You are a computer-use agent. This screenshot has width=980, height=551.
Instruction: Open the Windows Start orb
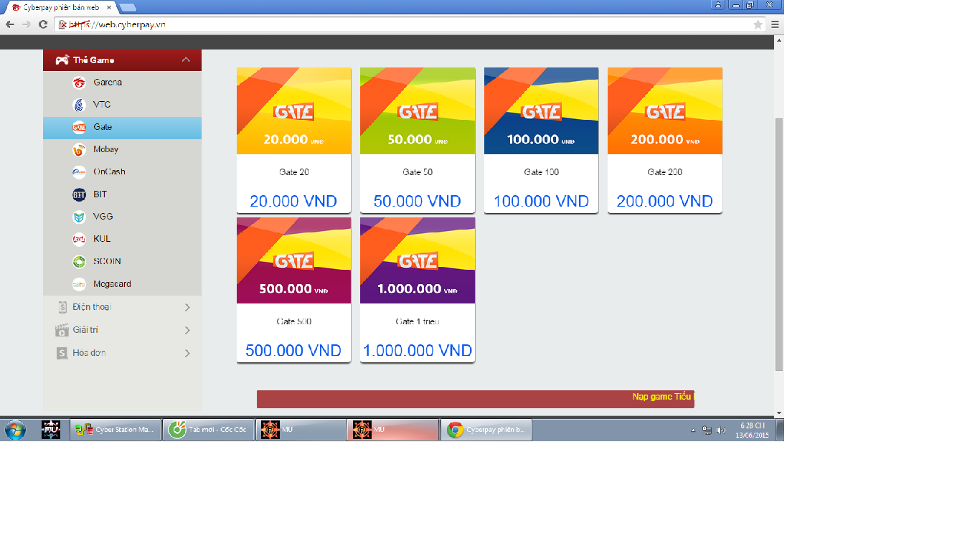[x=15, y=430]
